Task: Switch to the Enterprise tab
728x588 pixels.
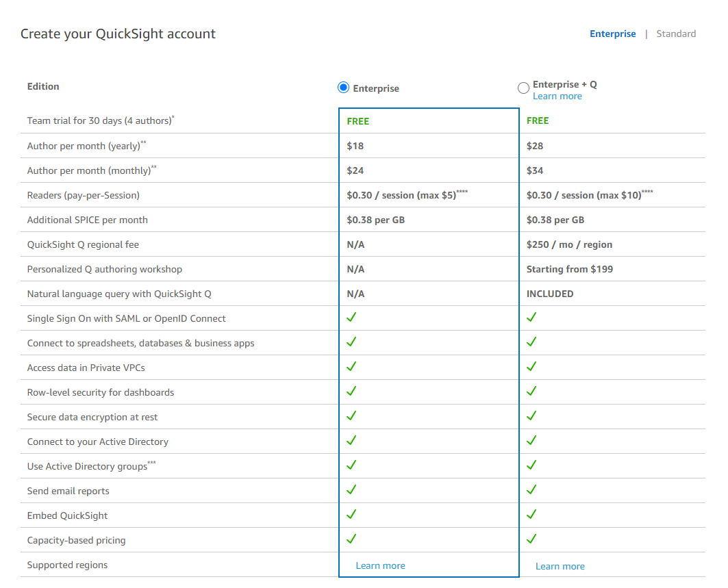Action: tap(612, 34)
